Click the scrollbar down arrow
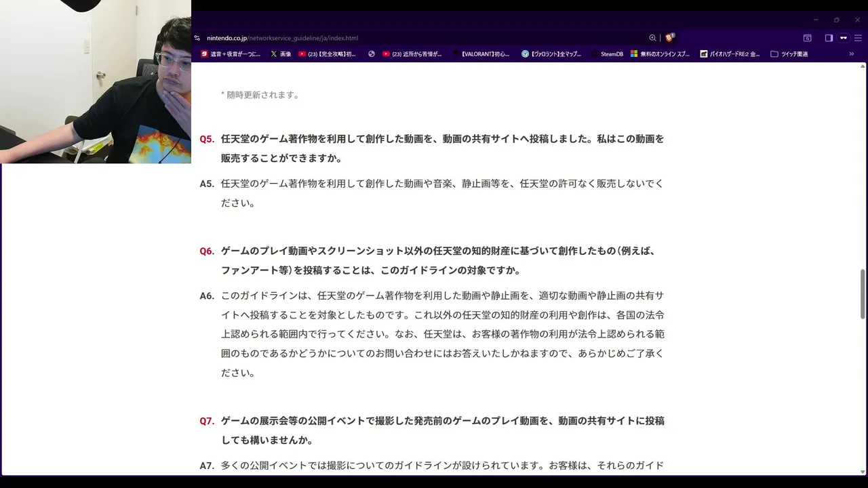The width and height of the screenshot is (868, 488). [x=863, y=472]
